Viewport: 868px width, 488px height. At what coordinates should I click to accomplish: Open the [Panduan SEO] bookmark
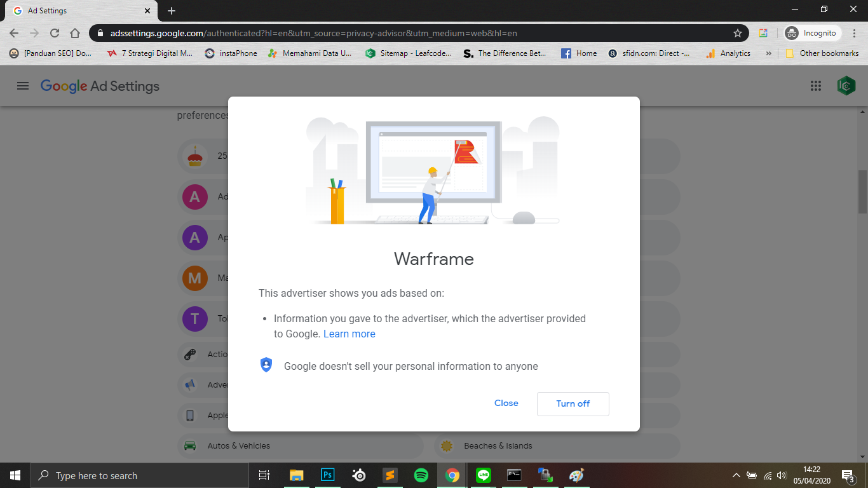click(x=51, y=53)
